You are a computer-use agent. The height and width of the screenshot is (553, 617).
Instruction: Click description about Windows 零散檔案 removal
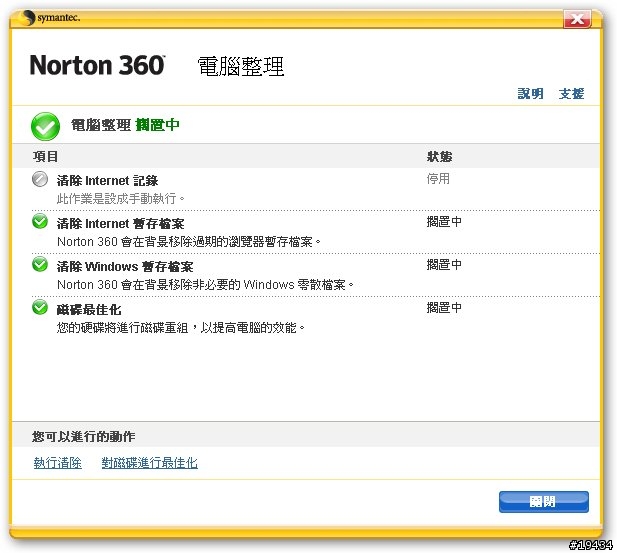click(x=205, y=284)
